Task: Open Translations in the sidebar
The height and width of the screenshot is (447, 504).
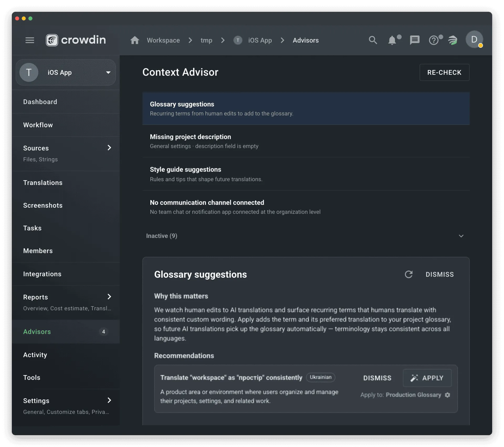Action: tap(66, 183)
